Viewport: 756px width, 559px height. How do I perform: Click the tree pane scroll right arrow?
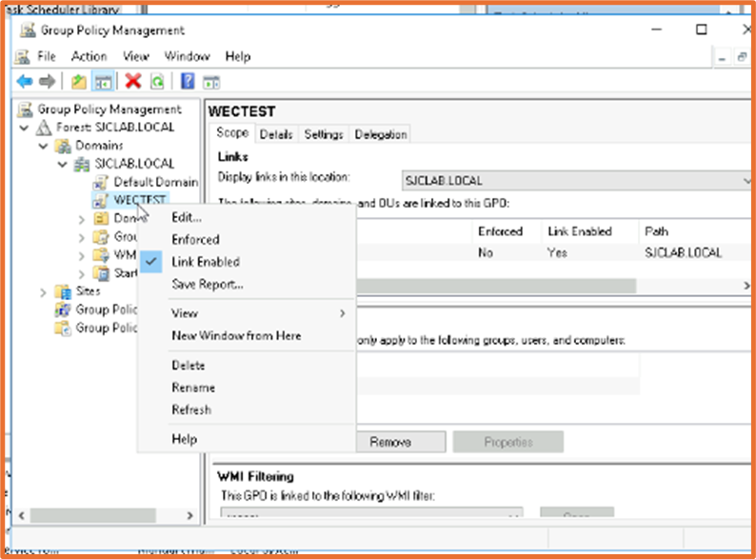190,515
